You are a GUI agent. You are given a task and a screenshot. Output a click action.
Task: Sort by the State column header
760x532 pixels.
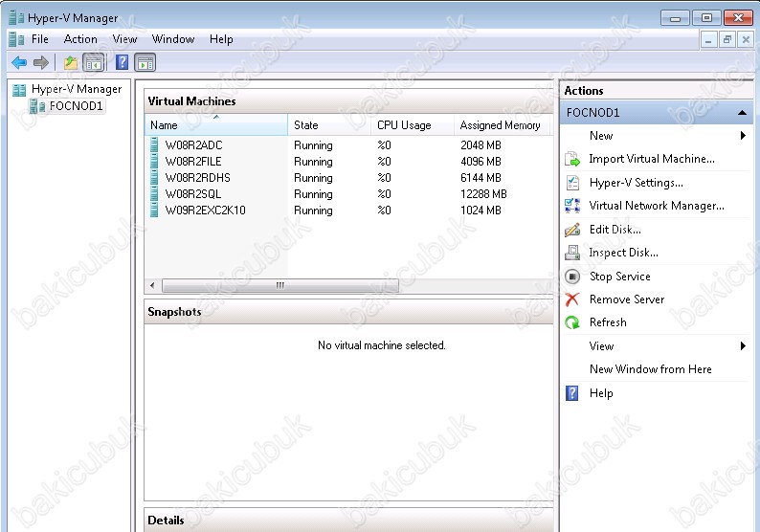tap(329, 125)
